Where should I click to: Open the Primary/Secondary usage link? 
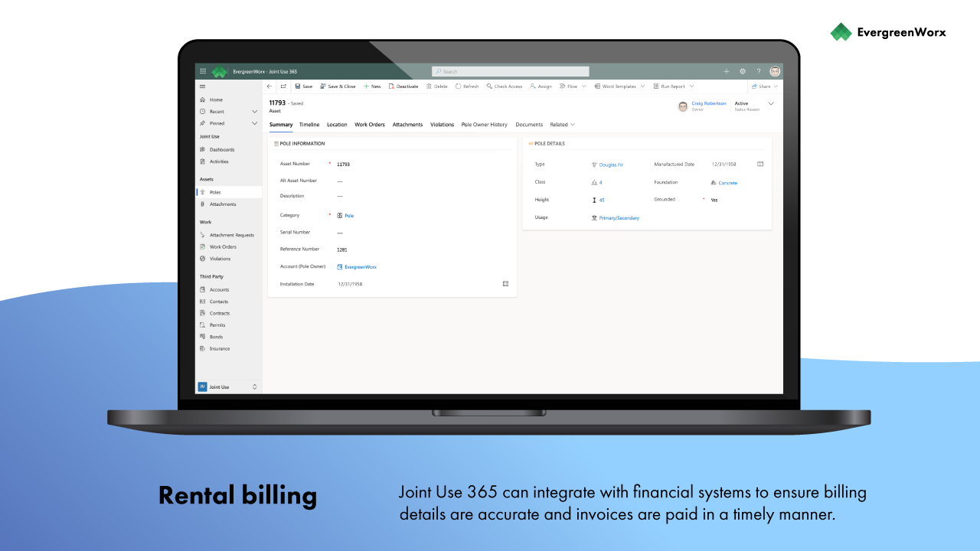point(619,218)
